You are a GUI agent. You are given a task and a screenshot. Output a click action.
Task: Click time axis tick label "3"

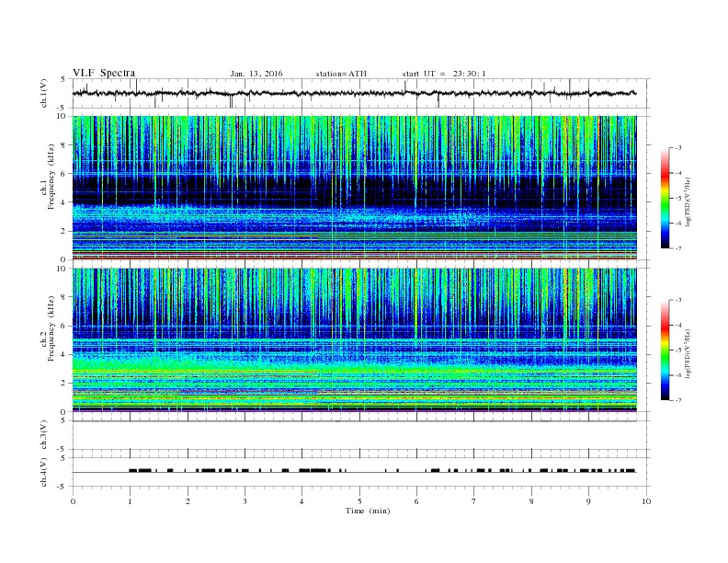tap(245, 501)
